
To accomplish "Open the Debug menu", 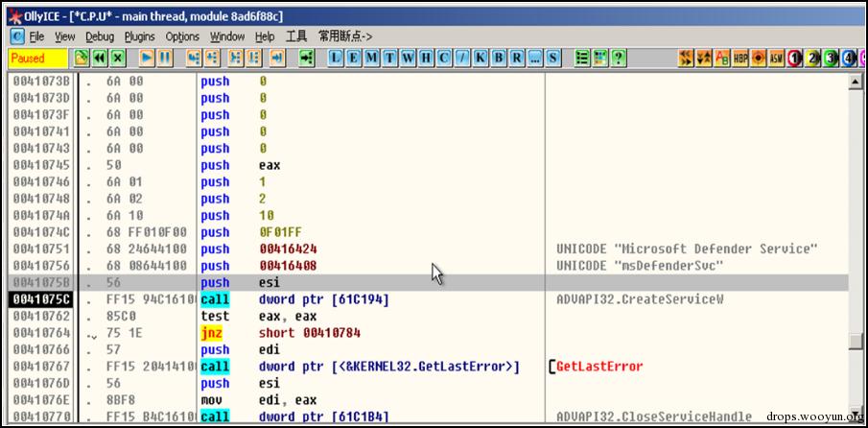I will coord(99,36).
